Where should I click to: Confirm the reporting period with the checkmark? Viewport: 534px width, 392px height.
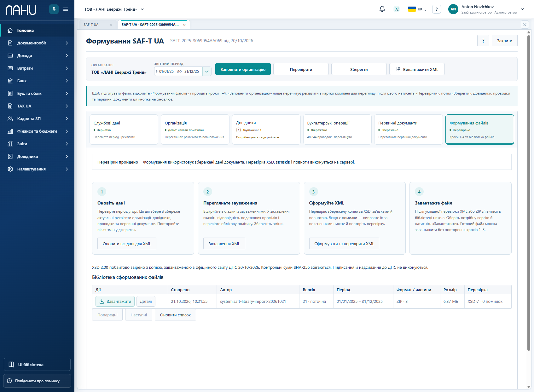click(207, 71)
